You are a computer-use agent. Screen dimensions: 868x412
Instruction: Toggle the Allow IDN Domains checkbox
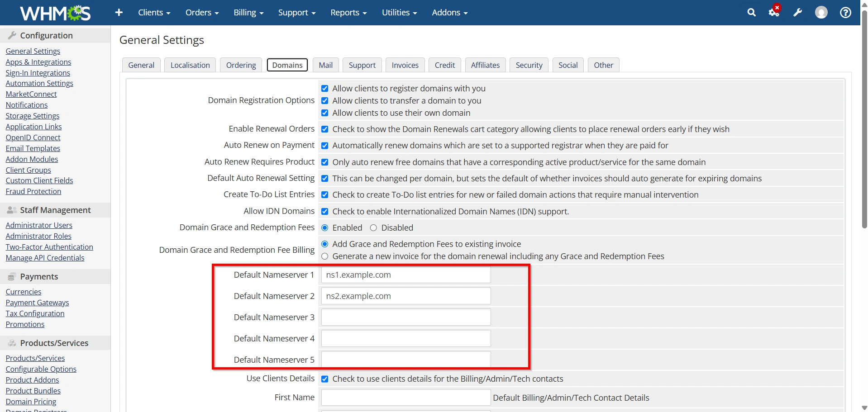pyautogui.click(x=324, y=211)
